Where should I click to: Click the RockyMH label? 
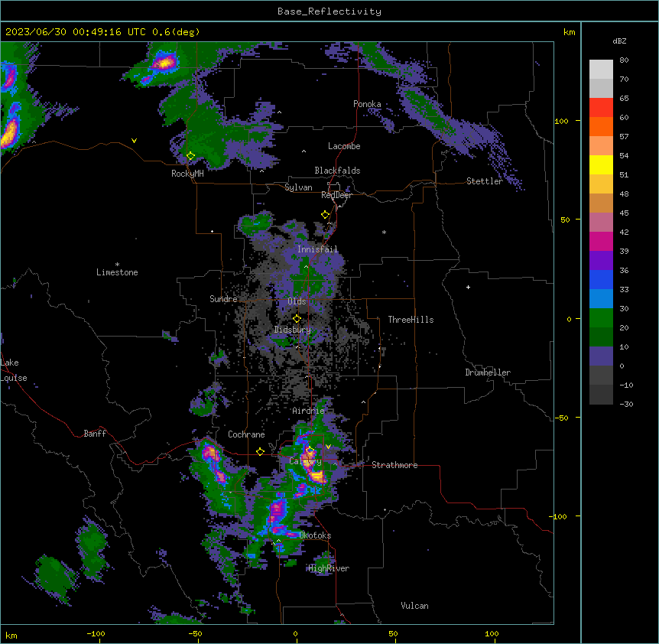187,174
